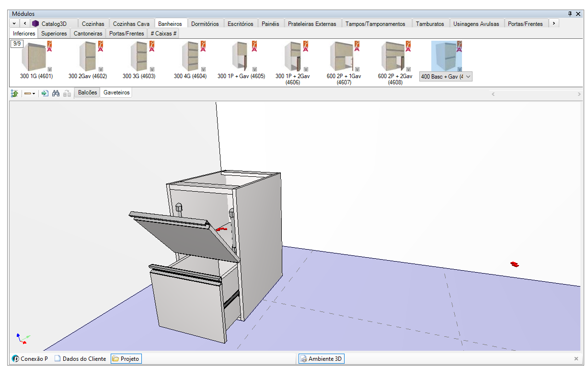Open the Conexão P bottom tab

click(30, 359)
